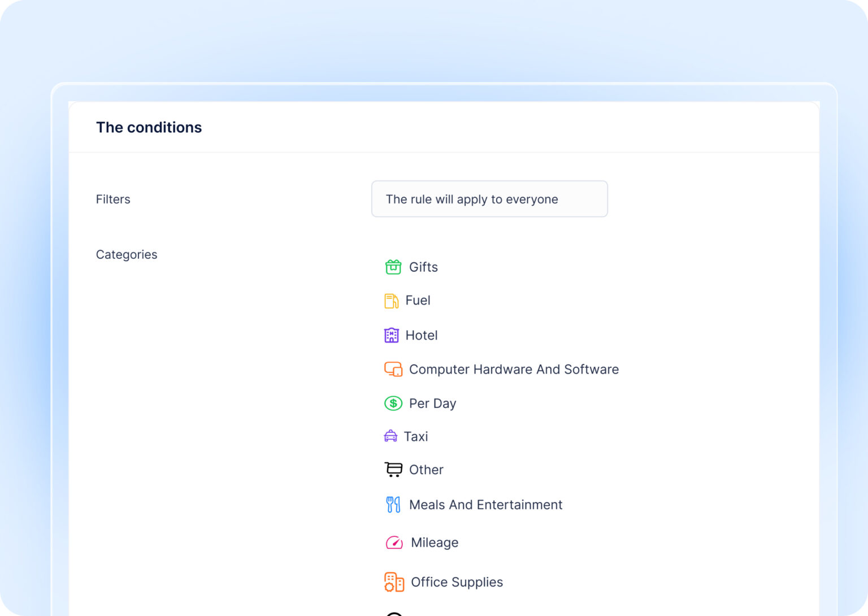Viewport: 868px width, 616px height.
Task: Open the 'The rule will apply to everyone' filter field
Action: pyautogui.click(x=489, y=199)
